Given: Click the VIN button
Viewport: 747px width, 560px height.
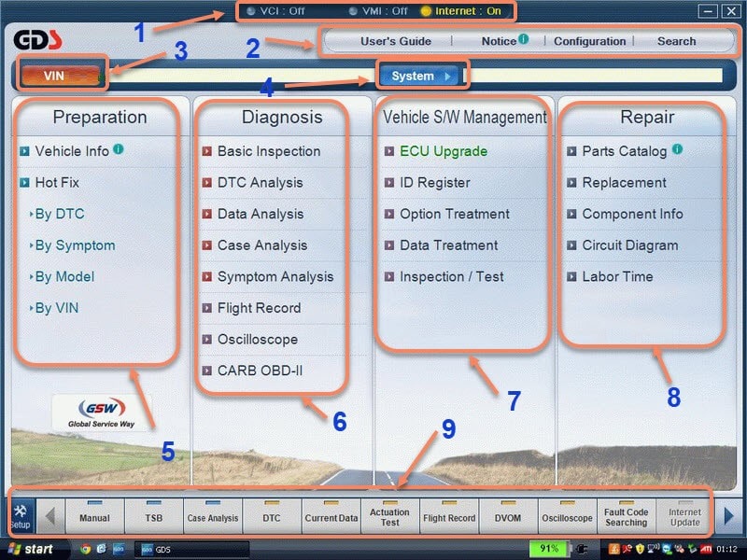Looking at the screenshot, I should pos(55,76).
